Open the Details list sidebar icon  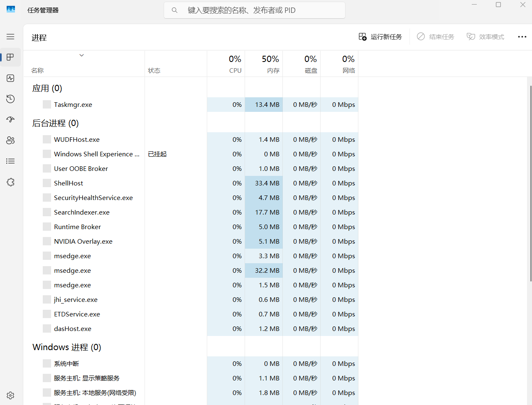(x=10, y=161)
